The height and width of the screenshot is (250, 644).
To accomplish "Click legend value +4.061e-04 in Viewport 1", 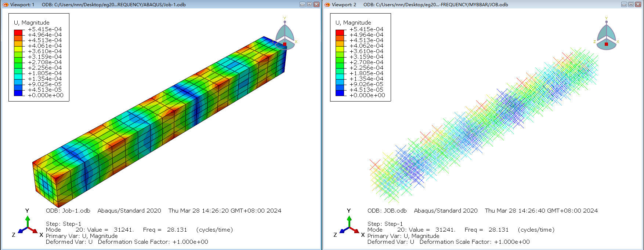I will (x=45, y=46).
